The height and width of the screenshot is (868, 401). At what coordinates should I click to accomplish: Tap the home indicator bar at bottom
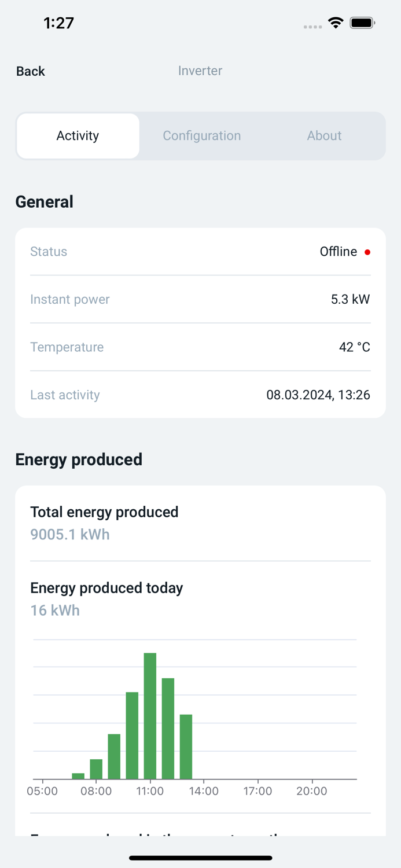click(x=200, y=858)
